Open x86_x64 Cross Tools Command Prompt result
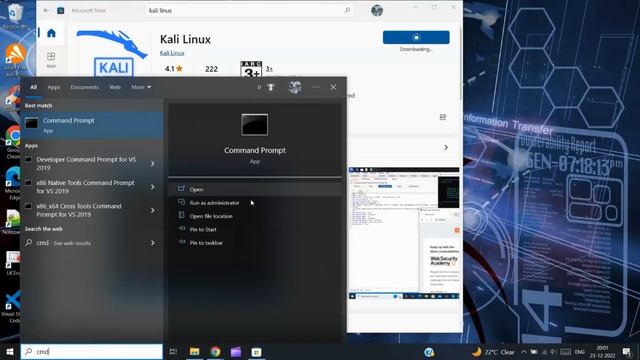This screenshot has width=640, height=360. 86,210
